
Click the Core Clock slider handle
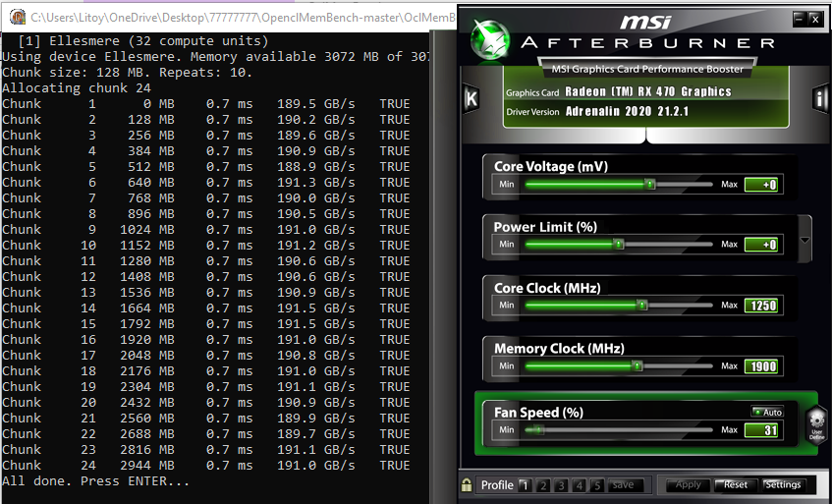click(x=642, y=306)
